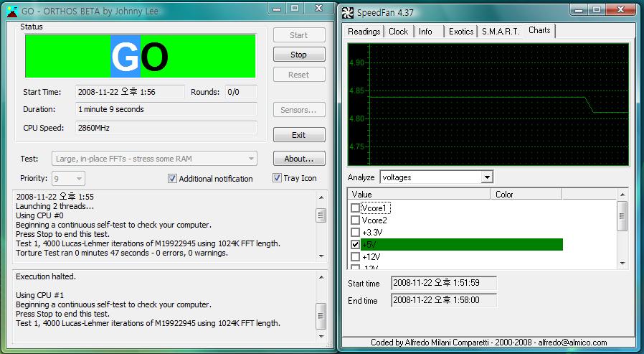Screen dimensions: 644x354
Task: Click the SpeedFan Start time field
Action: [444, 283]
